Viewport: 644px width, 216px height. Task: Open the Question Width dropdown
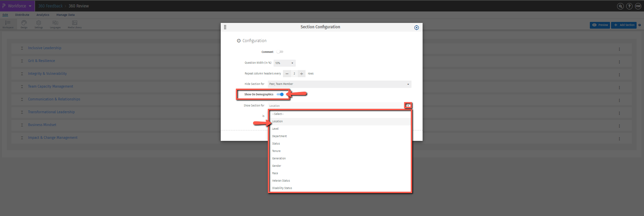click(285, 63)
